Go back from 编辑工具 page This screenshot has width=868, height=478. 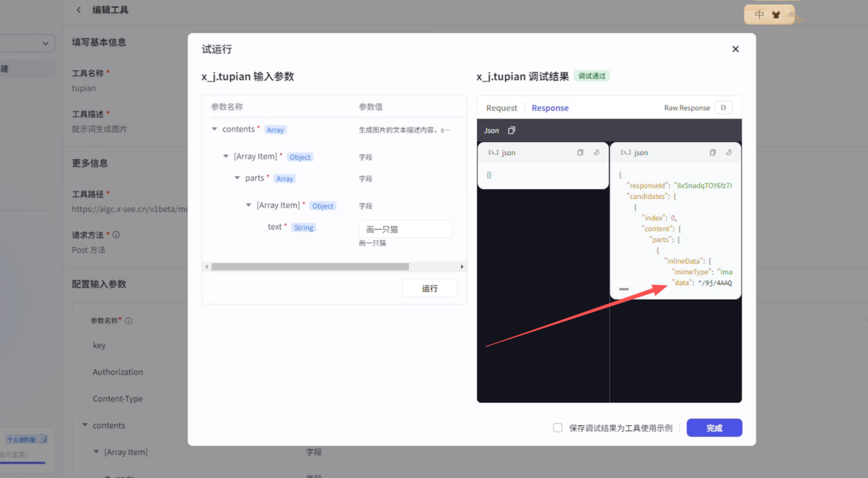[x=79, y=10]
